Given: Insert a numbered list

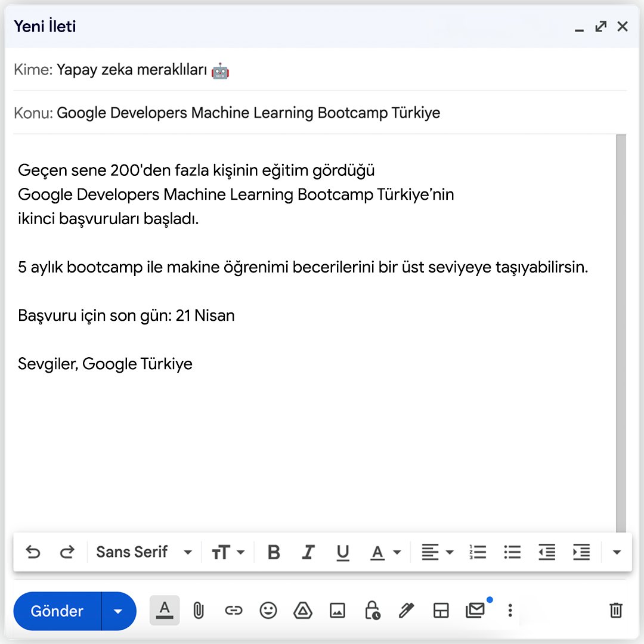Looking at the screenshot, I should tap(478, 552).
